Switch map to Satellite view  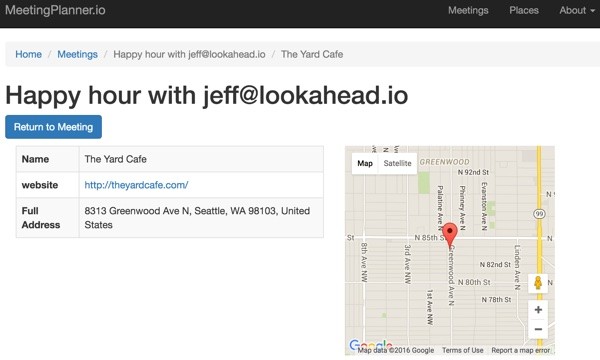click(x=397, y=163)
